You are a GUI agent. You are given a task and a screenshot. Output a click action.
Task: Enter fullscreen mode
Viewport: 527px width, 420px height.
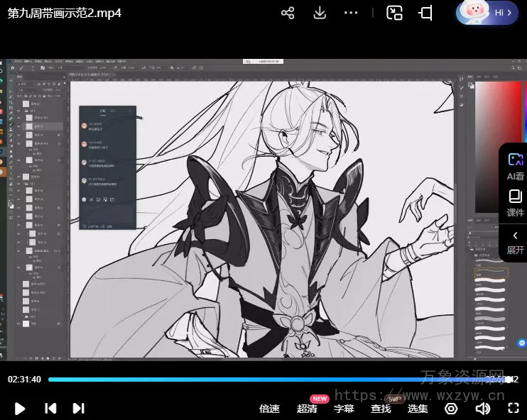(514, 408)
